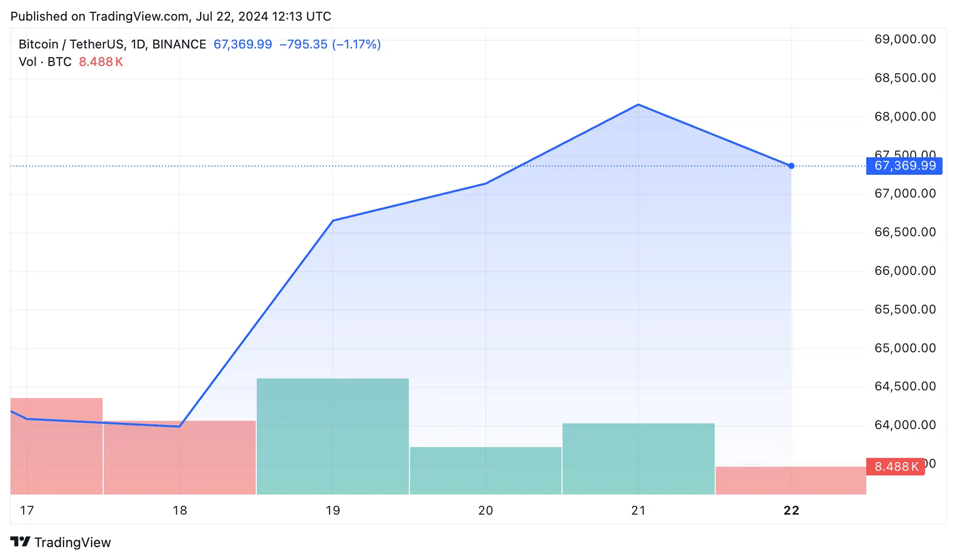Screen dimensions: 957x560
Task: Click the 65,000.00 price axis label
Action: tap(905, 348)
